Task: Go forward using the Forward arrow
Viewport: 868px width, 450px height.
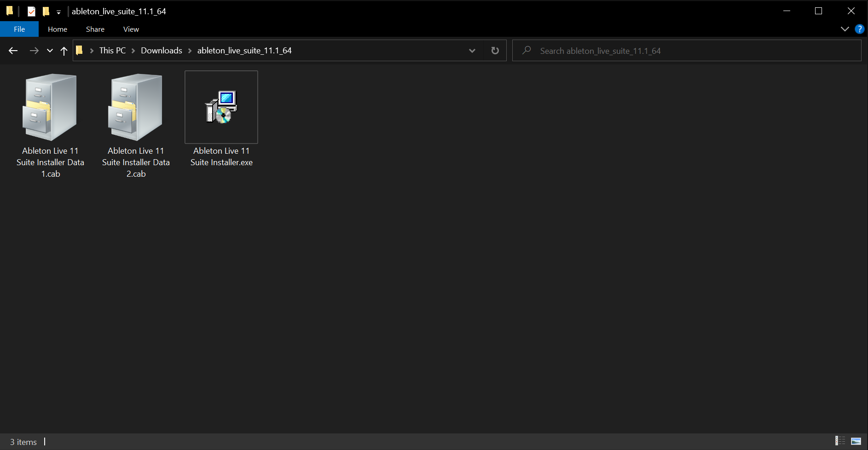Action: point(34,51)
